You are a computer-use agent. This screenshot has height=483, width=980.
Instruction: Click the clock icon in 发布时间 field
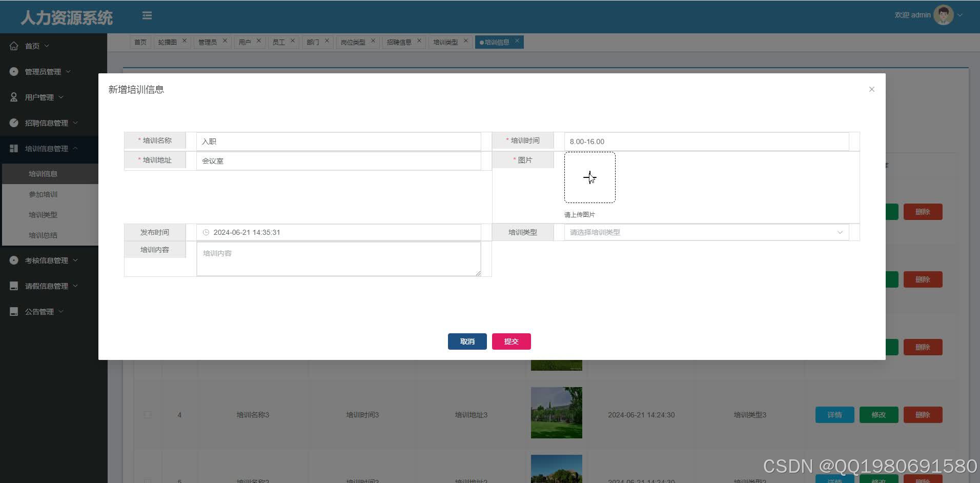click(x=206, y=232)
